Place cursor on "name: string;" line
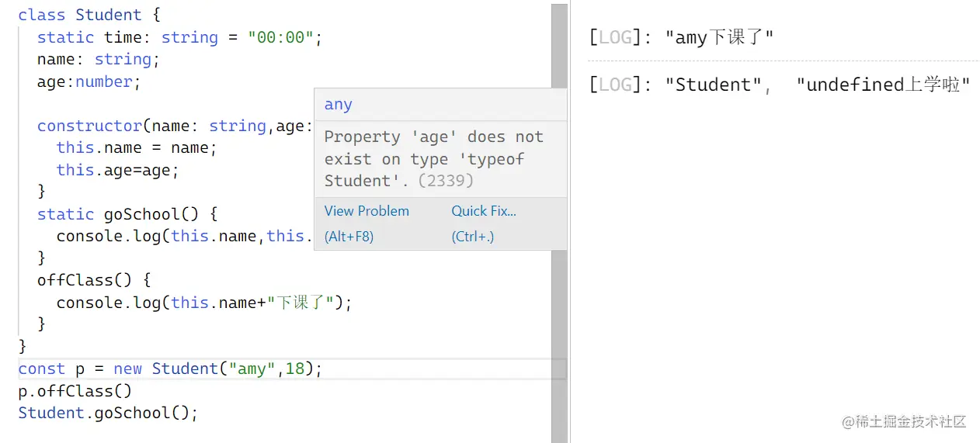Screen dimensions: 980x443 [99, 59]
